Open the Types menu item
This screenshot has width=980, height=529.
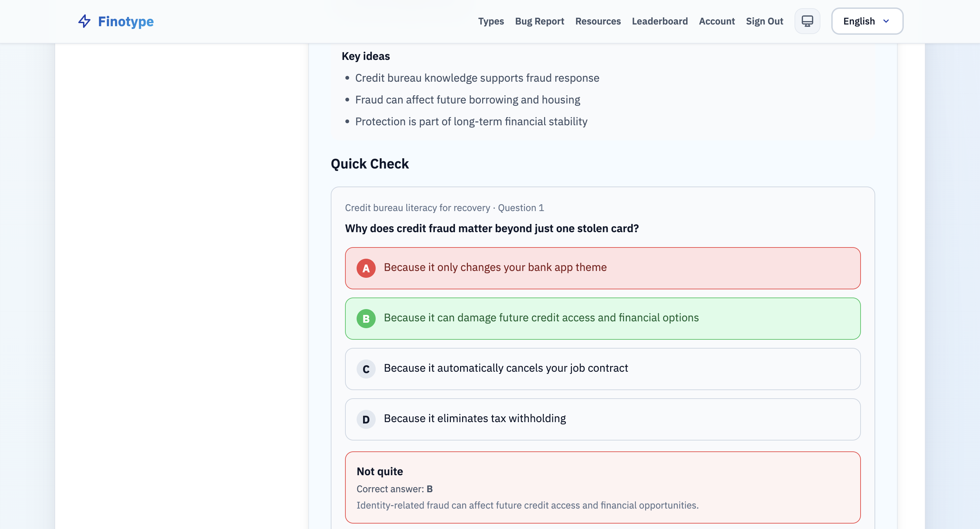click(491, 21)
